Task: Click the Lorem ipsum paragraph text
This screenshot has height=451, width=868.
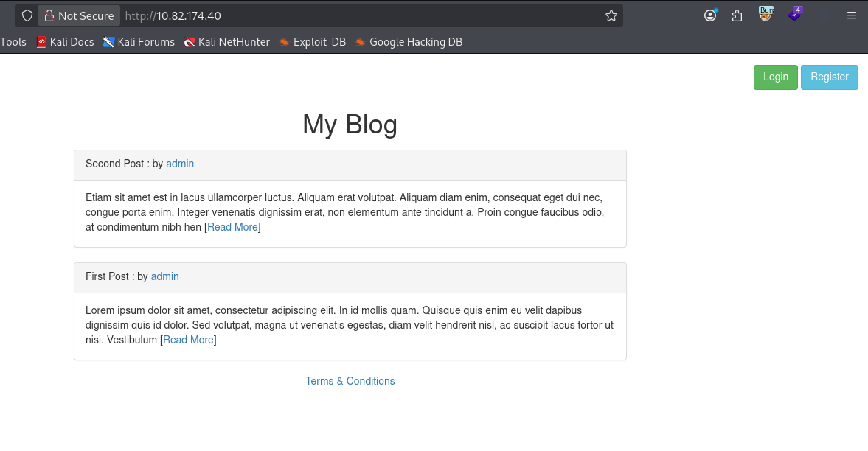Action: (x=350, y=326)
